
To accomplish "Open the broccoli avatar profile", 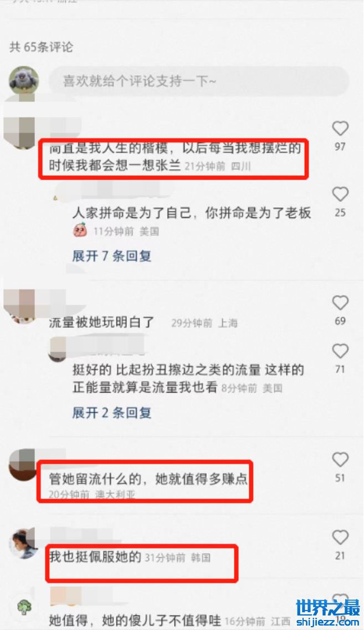I will pos(24,607).
